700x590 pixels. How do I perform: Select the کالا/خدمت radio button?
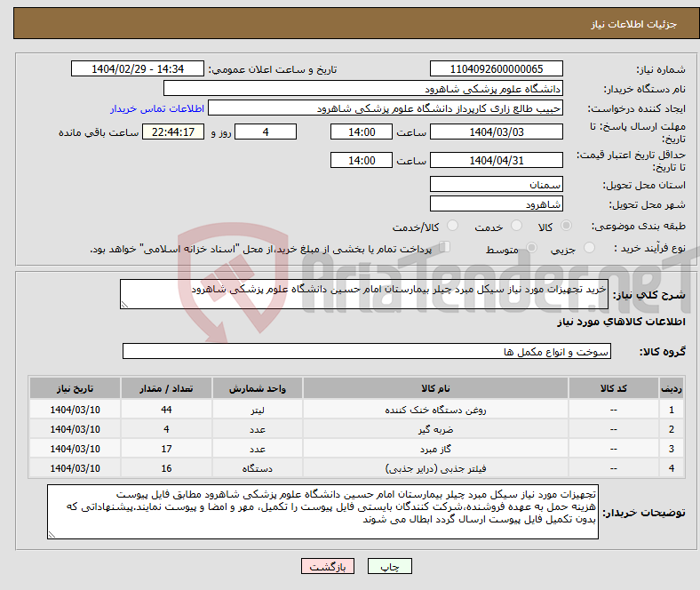(453, 226)
